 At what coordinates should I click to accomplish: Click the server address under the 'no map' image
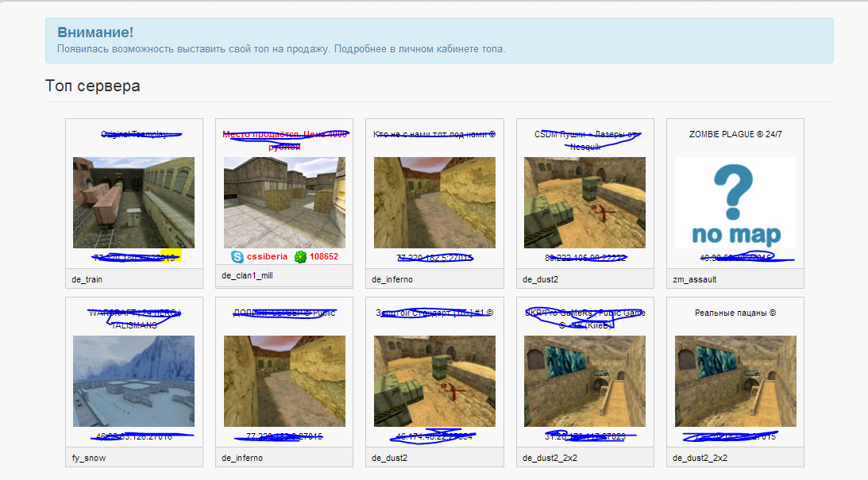(735, 258)
